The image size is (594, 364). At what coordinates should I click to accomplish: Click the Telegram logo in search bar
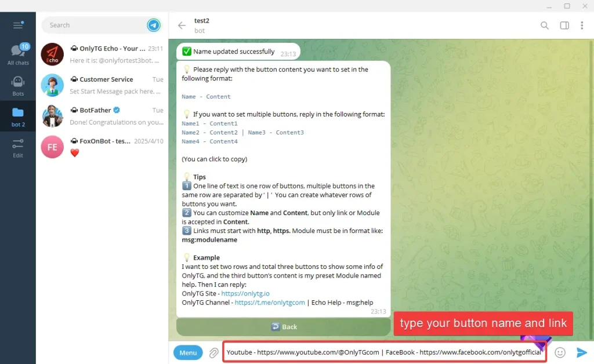click(153, 25)
